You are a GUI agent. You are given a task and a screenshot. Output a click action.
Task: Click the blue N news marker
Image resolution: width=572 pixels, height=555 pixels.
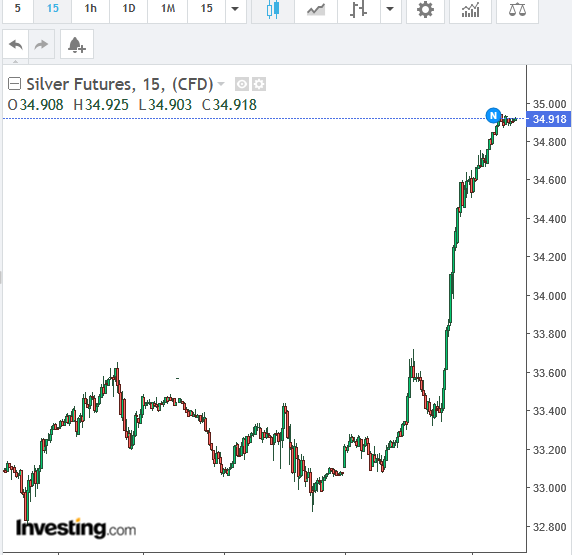[x=493, y=116]
